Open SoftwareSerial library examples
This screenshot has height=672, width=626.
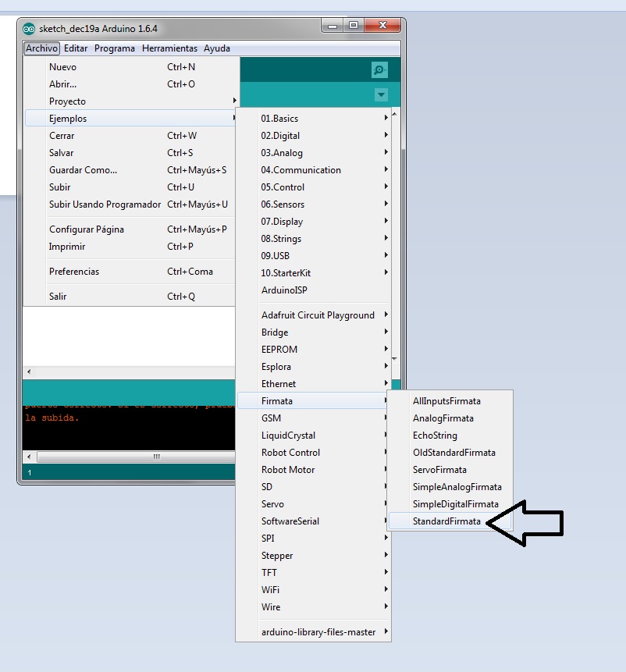pyautogui.click(x=313, y=521)
